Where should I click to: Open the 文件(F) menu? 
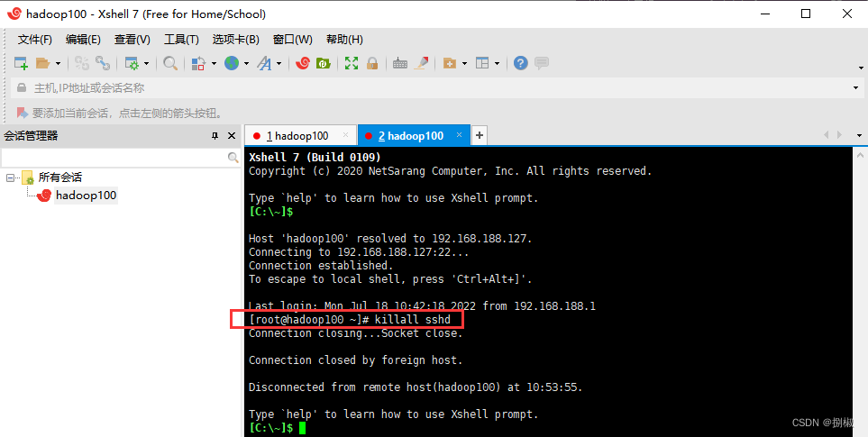click(35, 40)
